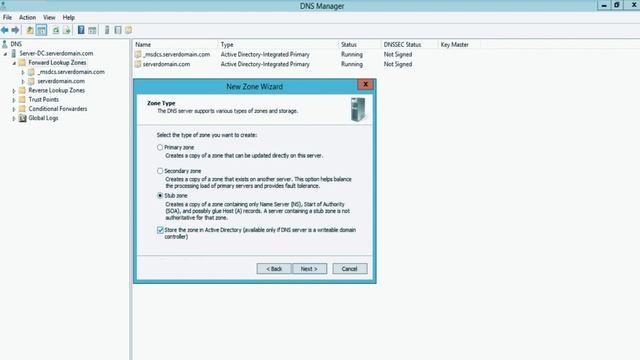Collapse the Forward Lookup Zones node
640x360 pixels.
point(14,63)
